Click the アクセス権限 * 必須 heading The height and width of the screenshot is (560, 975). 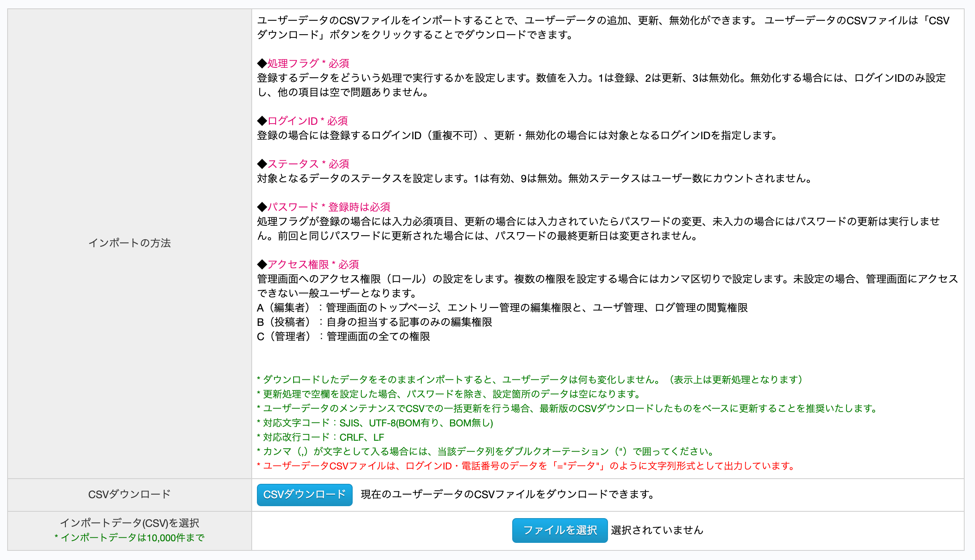(308, 264)
